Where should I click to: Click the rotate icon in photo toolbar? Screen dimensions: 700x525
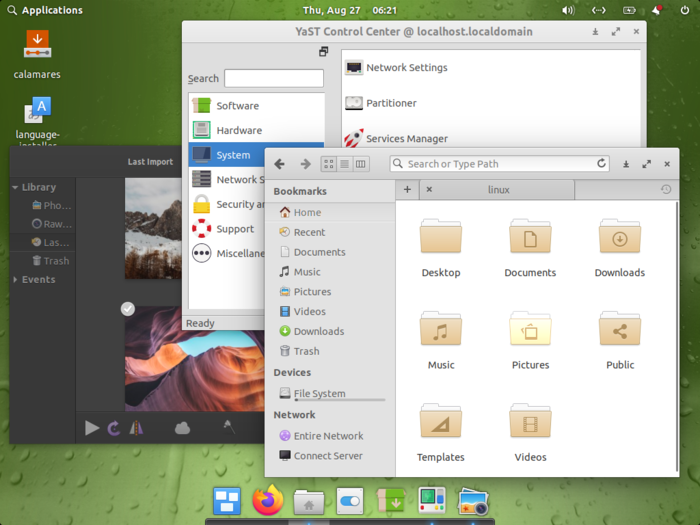click(x=113, y=428)
